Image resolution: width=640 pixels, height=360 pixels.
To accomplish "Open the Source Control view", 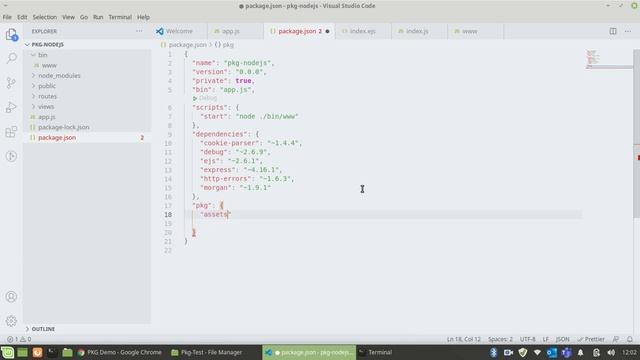I will point(11,83).
